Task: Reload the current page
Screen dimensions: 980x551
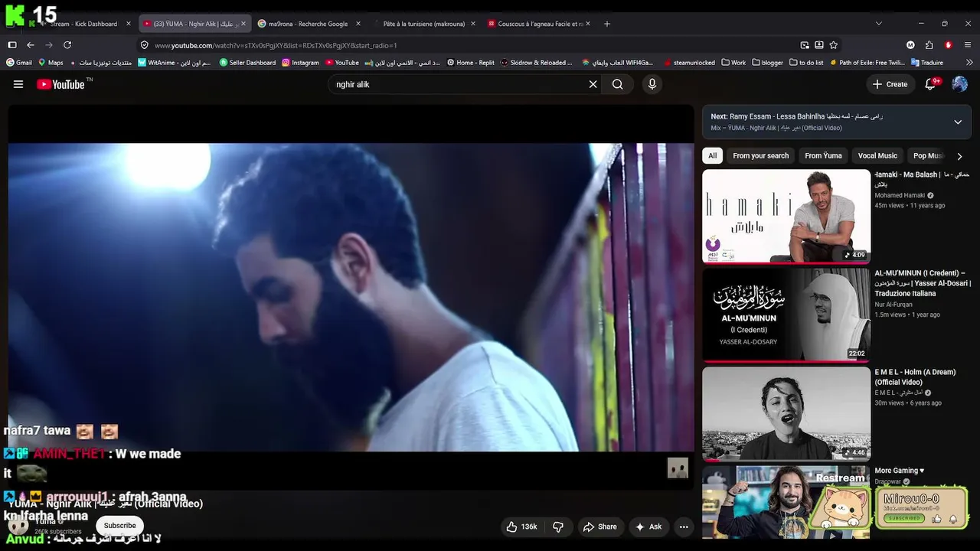Action: (67, 45)
